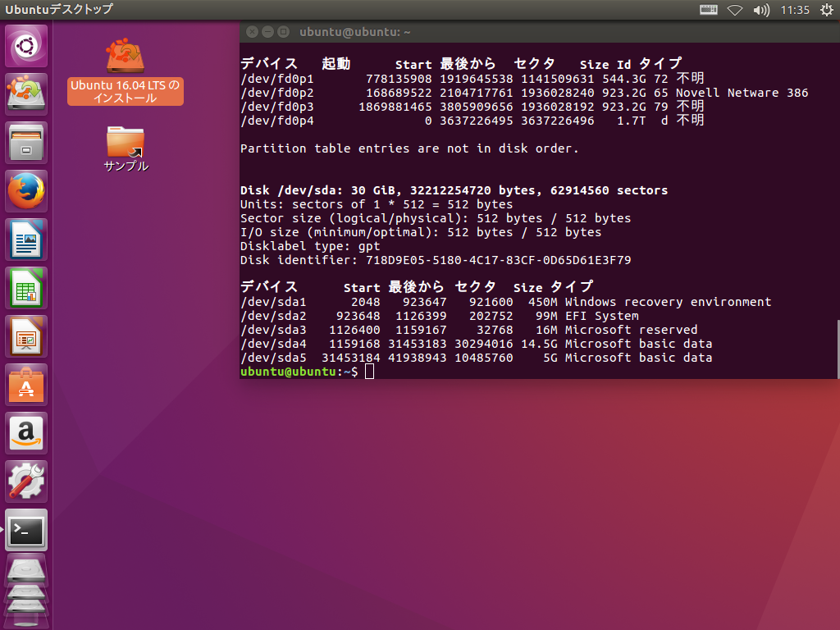Click the 'Units: sectors of 1 * 512' line
The height and width of the screenshot is (630, 840).
pyautogui.click(x=377, y=204)
